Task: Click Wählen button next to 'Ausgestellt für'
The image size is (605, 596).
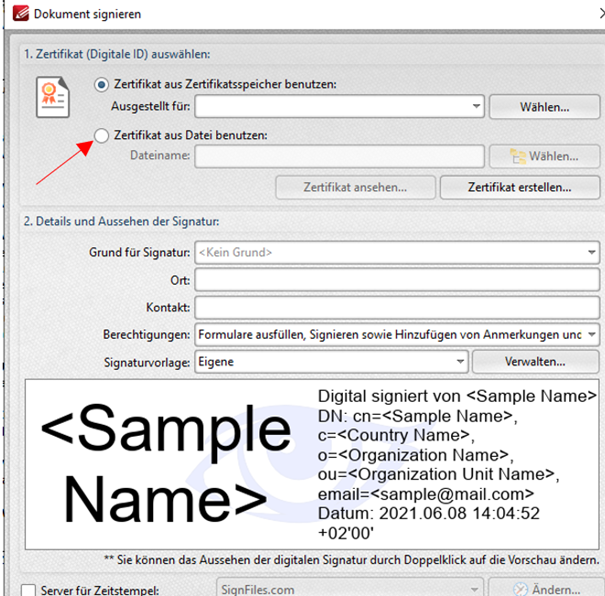Action: pyautogui.click(x=544, y=106)
